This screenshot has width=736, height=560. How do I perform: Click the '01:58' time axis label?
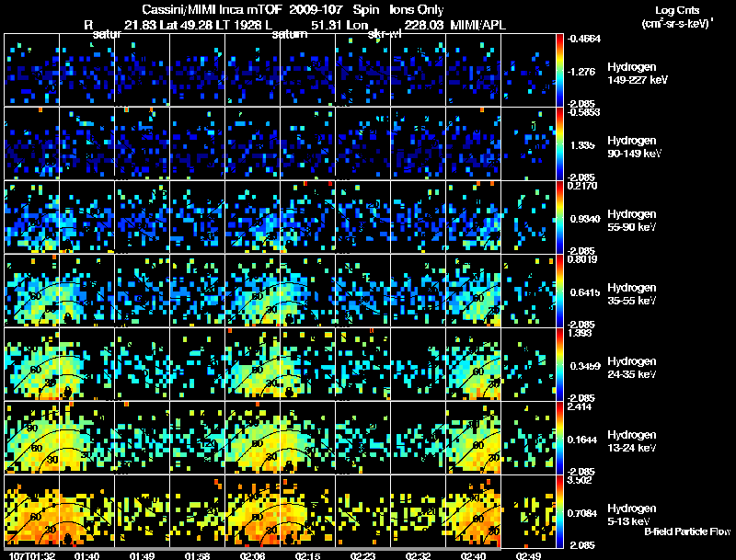point(197,555)
